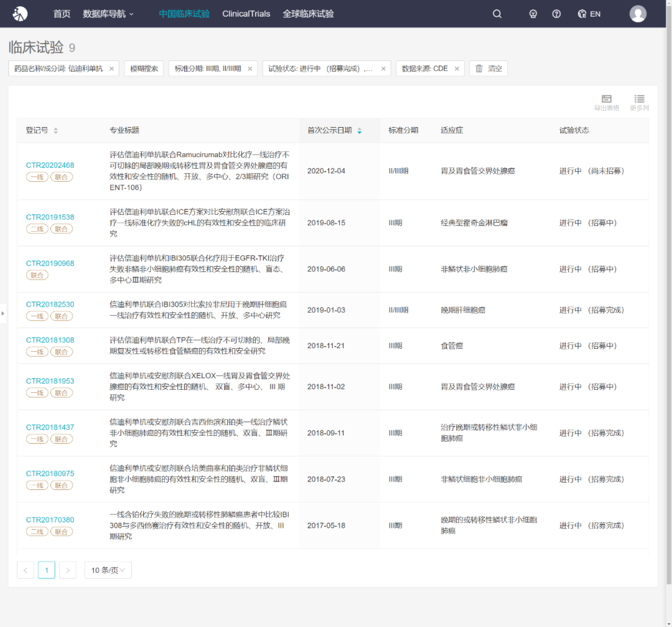Open the search magnifier icon
The height and width of the screenshot is (627, 672).
[x=497, y=14]
